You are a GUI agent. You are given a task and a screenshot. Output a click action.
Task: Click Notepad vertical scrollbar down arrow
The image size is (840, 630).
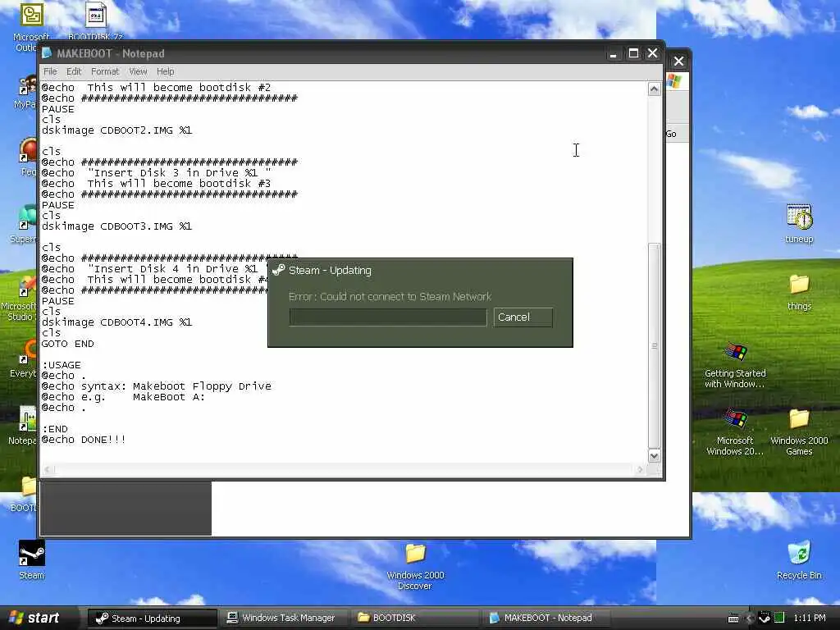[654, 456]
